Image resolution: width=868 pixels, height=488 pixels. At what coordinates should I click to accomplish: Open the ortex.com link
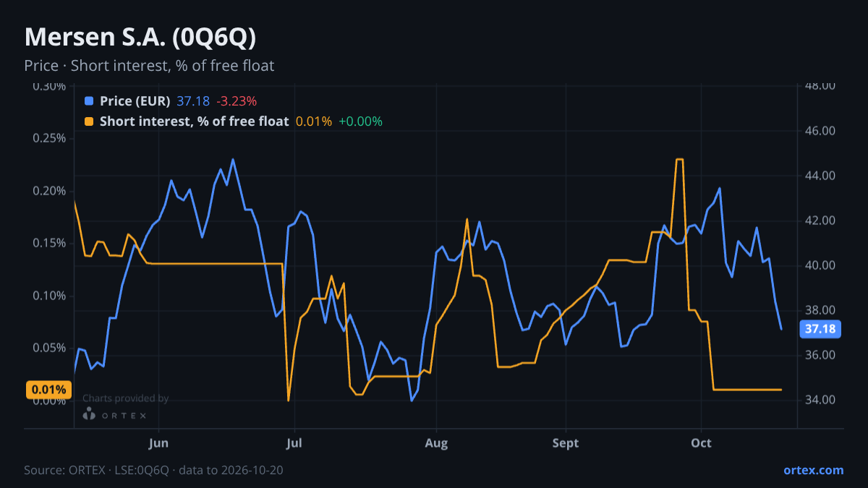814,470
